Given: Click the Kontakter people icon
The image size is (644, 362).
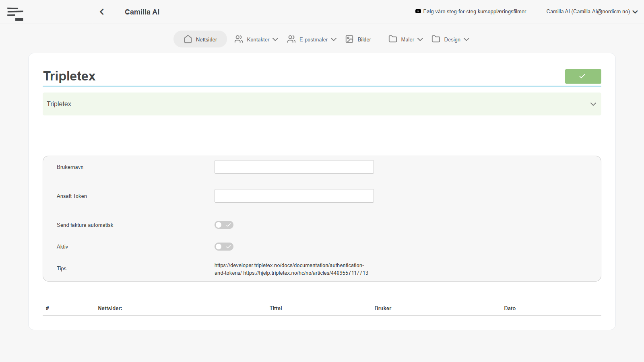Looking at the screenshot, I should click(x=239, y=39).
